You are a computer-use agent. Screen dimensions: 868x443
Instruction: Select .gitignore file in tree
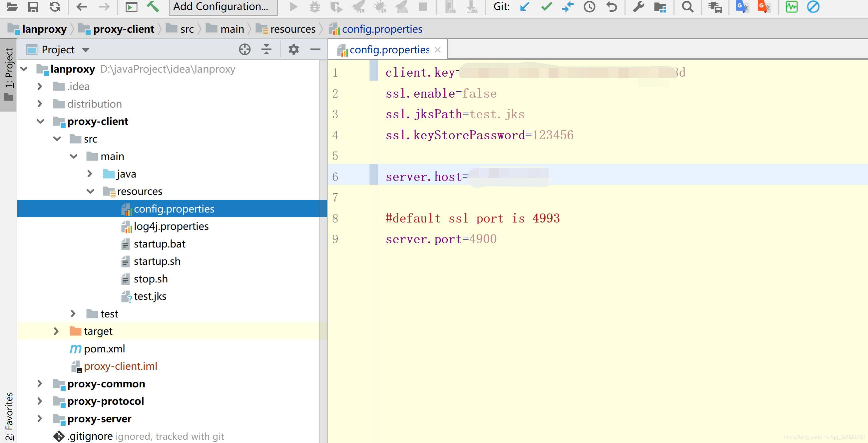(90, 436)
